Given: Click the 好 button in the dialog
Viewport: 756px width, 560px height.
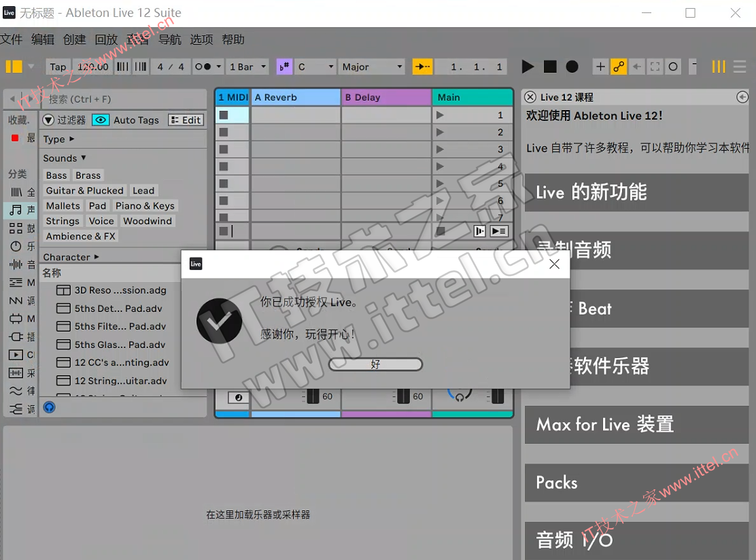Looking at the screenshot, I should (x=375, y=364).
